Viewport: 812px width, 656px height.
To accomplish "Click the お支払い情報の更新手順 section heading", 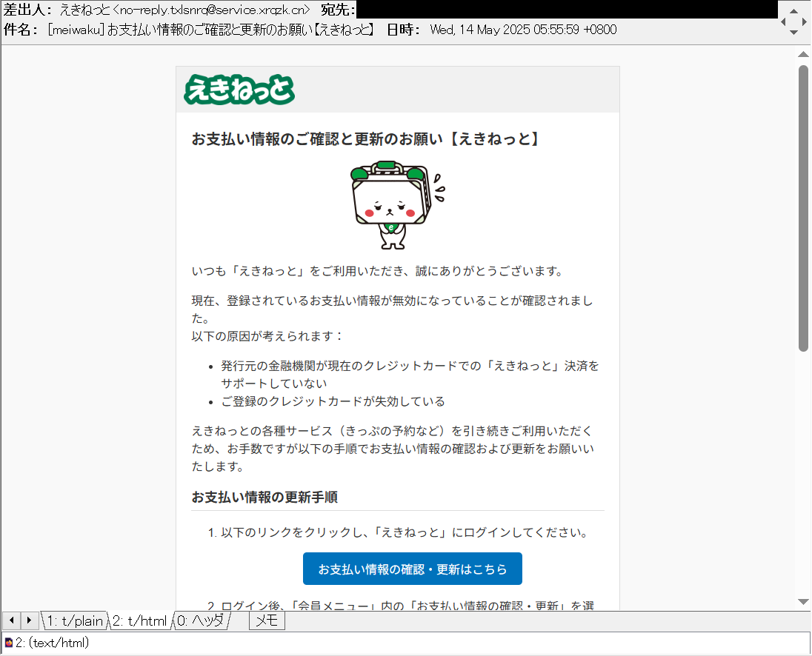I will pos(264,497).
